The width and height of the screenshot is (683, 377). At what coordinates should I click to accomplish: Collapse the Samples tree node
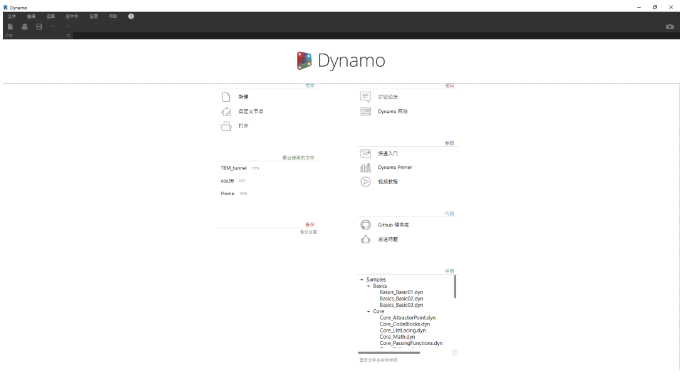(362, 279)
